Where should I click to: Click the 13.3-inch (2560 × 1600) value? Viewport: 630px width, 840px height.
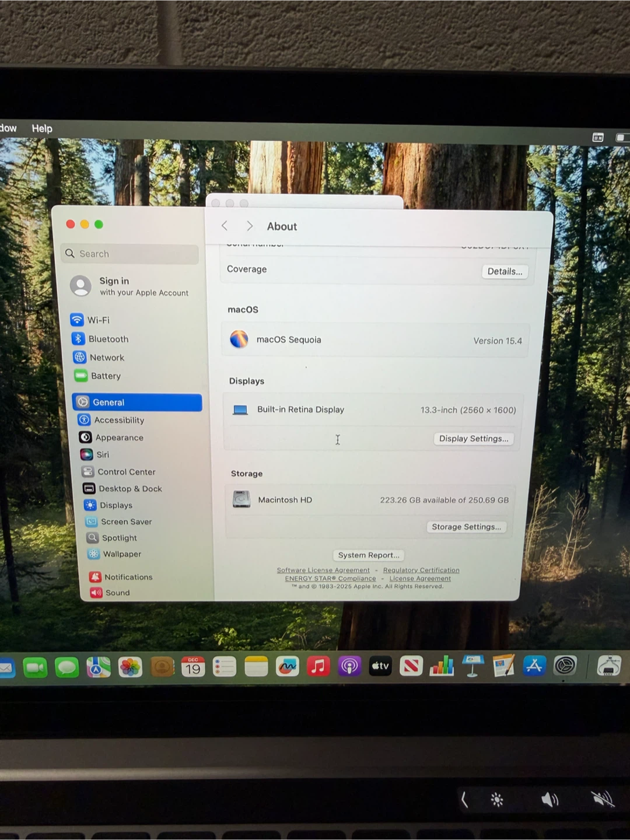point(468,410)
